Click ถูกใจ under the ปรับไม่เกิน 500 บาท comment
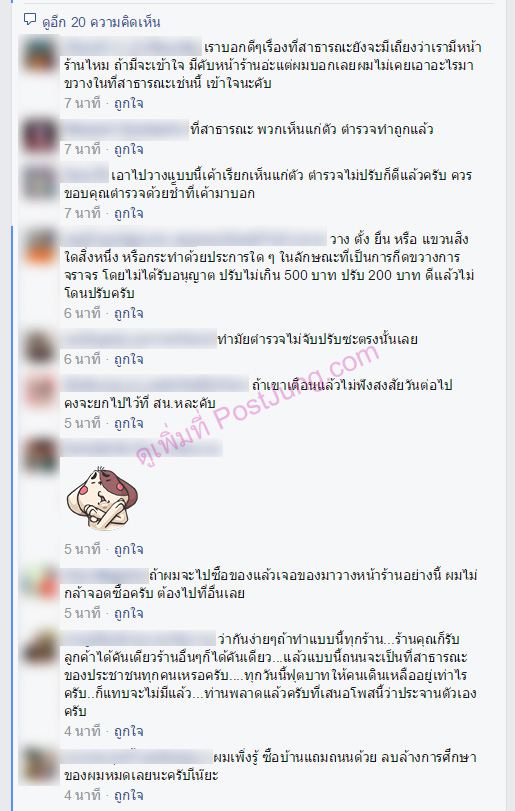Viewport: 515px width, 811px height. tap(129, 313)
